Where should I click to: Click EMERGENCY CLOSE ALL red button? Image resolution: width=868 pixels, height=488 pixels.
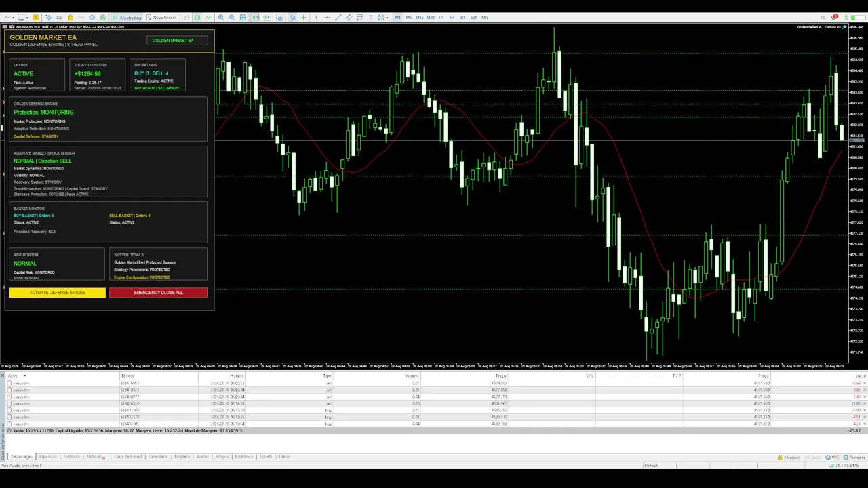click(x=158, y=293)
